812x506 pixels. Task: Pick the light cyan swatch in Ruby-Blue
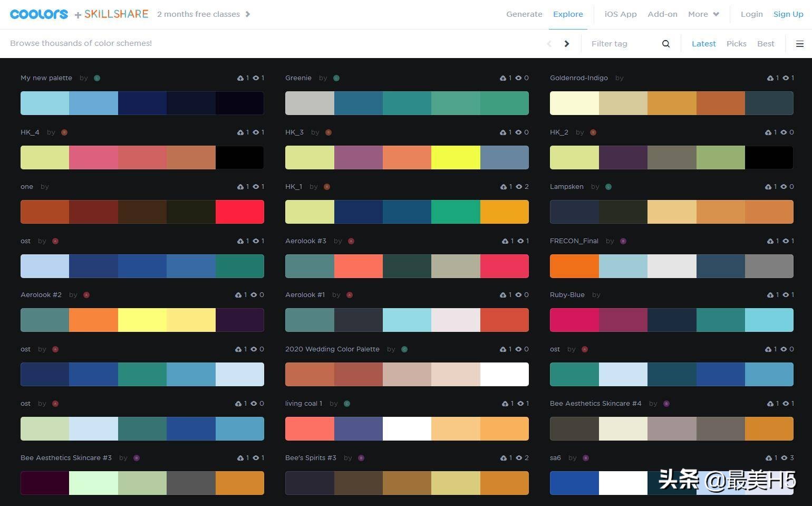[x=769, y=320]
